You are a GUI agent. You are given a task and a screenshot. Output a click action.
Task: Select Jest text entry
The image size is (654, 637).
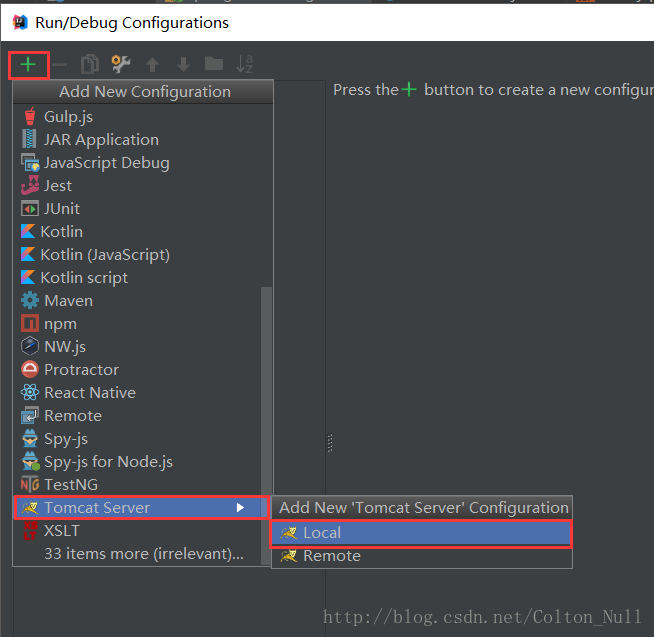pyautogui.click(x=58, y=186)
